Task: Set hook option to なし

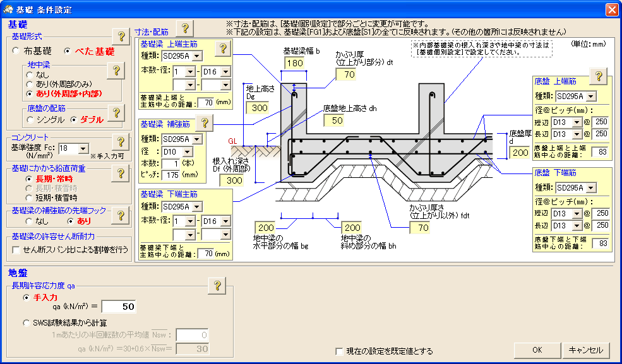Action: (x=37, y=221)
